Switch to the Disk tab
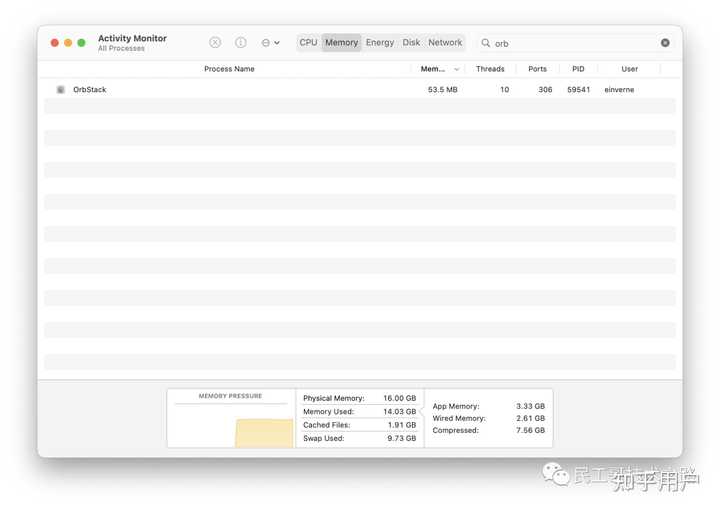The width and height of the screenshot is (720, 507). 411,43
